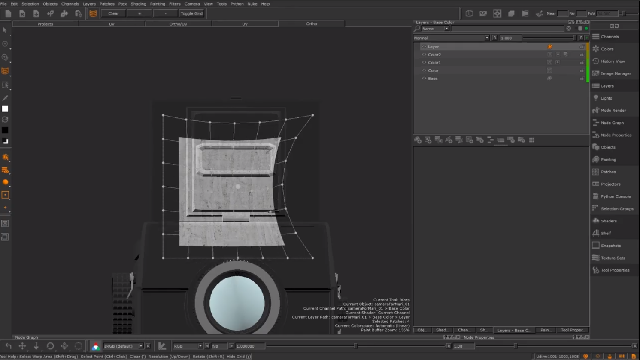This screenshot has width=640, height=360.
Task: Click the orange warp grid icon in top toolbar
Action: [x=93, y=13]
